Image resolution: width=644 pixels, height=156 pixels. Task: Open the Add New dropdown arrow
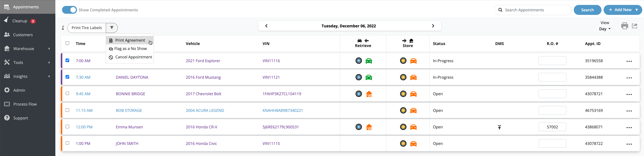pyautogui.click(x=636, y=10)
